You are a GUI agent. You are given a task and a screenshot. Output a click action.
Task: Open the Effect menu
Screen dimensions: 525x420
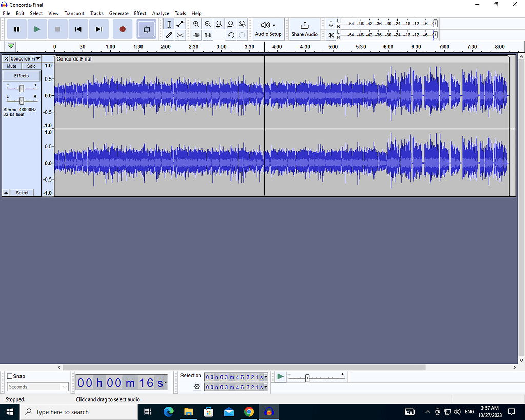(140, 13)
